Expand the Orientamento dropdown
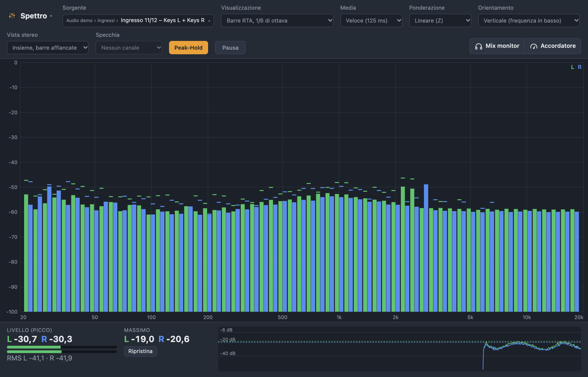 (x=529, y=20)
